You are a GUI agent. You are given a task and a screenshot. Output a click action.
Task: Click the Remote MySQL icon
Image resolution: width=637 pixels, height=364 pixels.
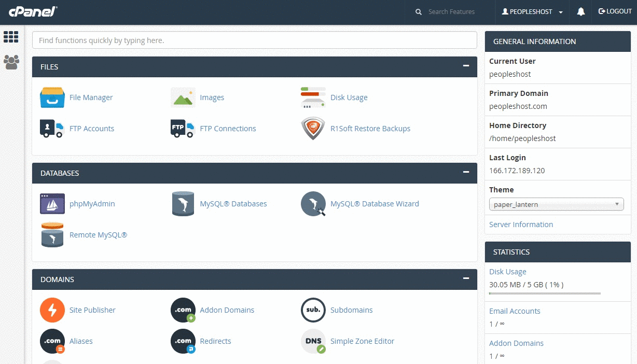(x=52, y=235)
